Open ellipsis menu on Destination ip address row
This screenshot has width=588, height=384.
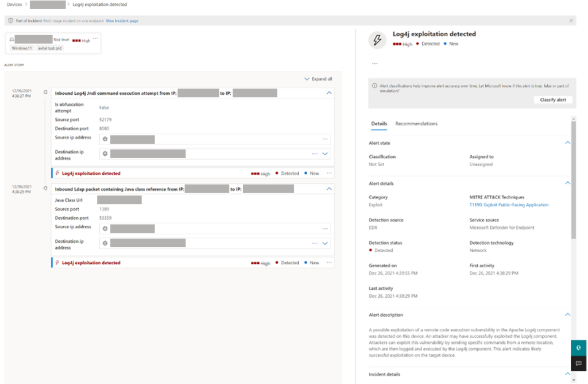point(315,153)
